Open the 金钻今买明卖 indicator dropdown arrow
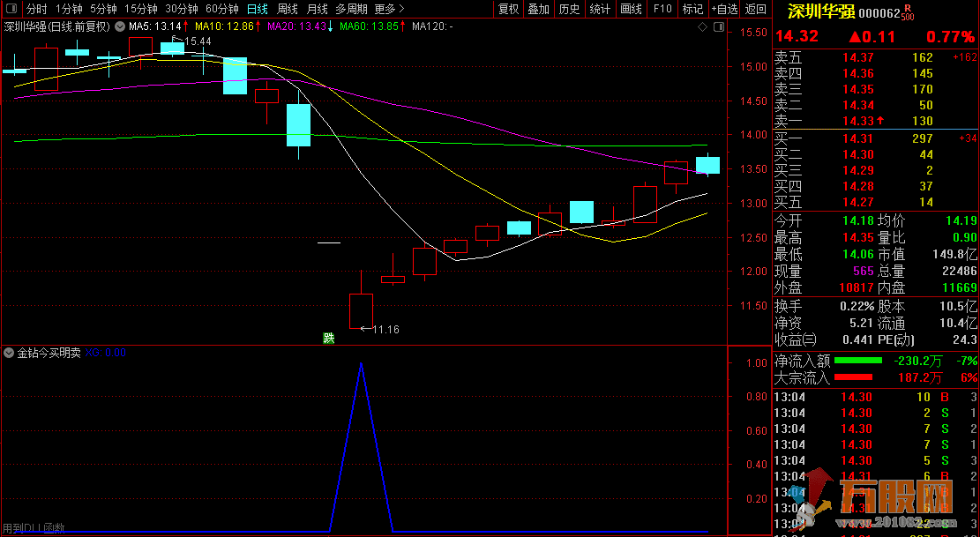The height and width of the screenshot is (537, 980). (9, 353)
